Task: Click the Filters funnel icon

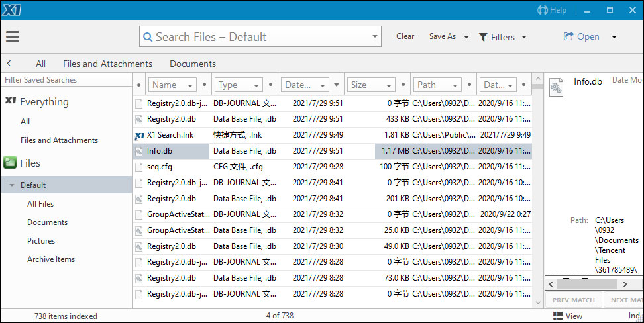Action: click(484, 37)
